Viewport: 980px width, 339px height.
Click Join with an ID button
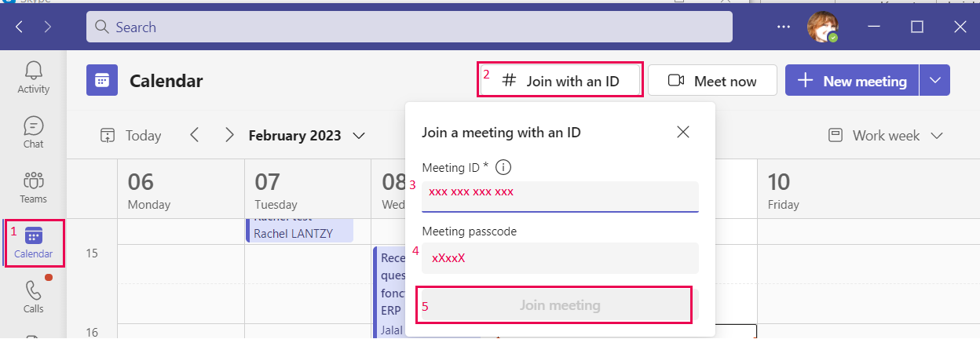(x=561, y=81)
